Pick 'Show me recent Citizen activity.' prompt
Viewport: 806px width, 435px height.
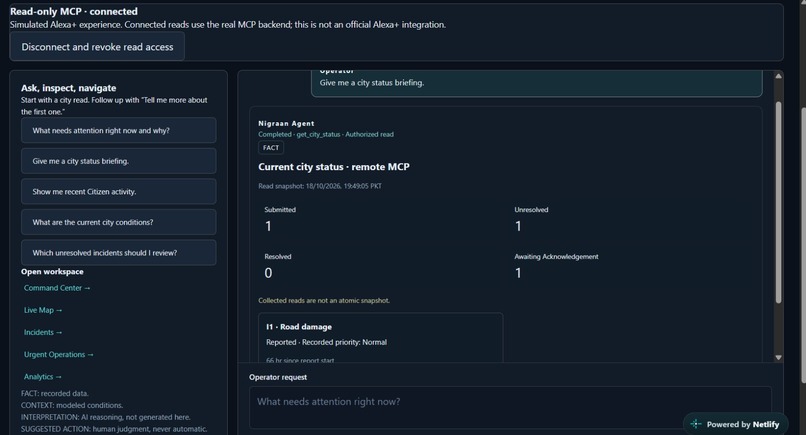(x=119, y=192)
